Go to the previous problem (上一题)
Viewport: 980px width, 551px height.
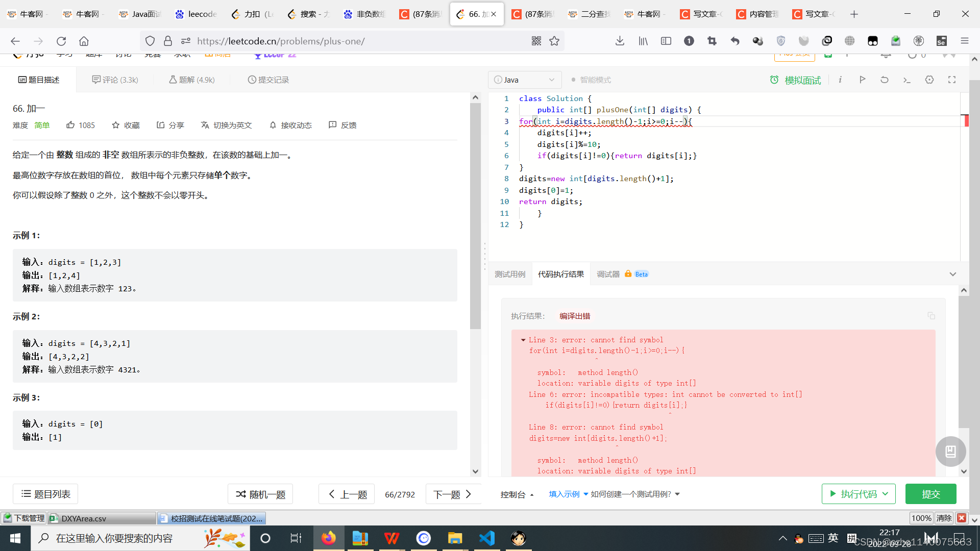(x=347, y=494)
